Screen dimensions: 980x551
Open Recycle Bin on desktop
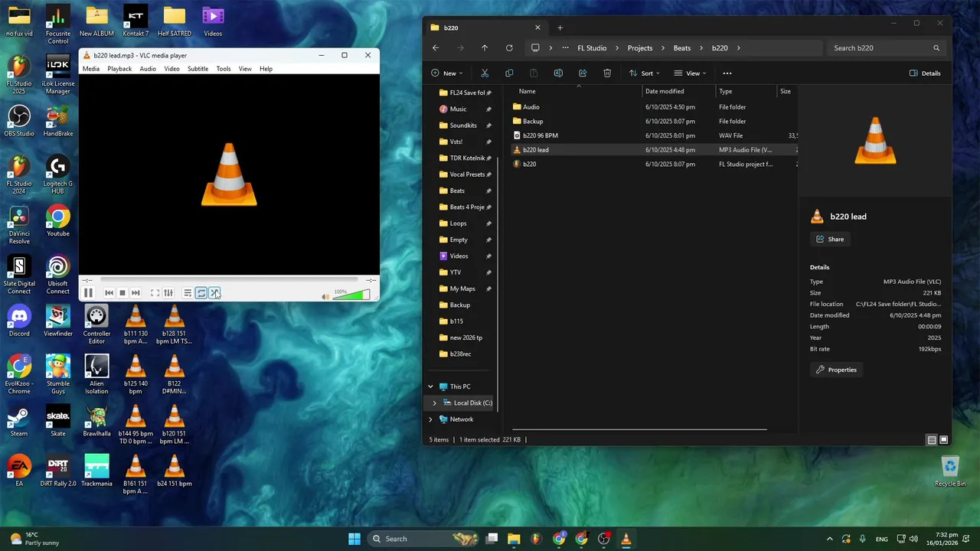point(950,471)
